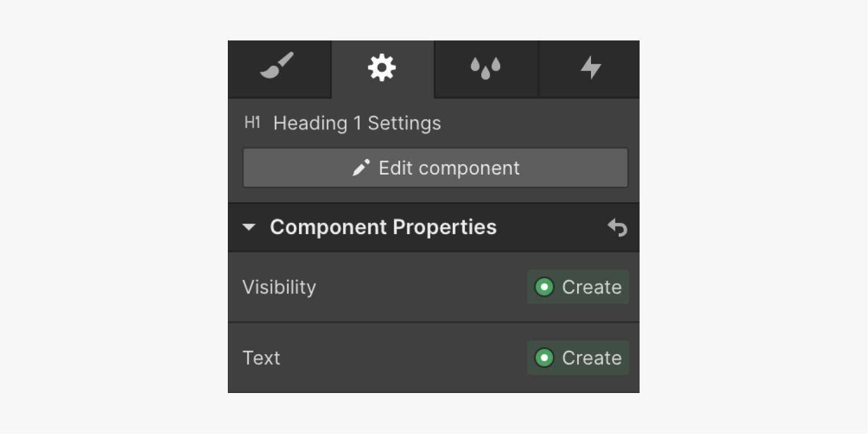This screenshot has width=868, height=434.
Task: Select the Settings gear tab
Action: point(382,68)
